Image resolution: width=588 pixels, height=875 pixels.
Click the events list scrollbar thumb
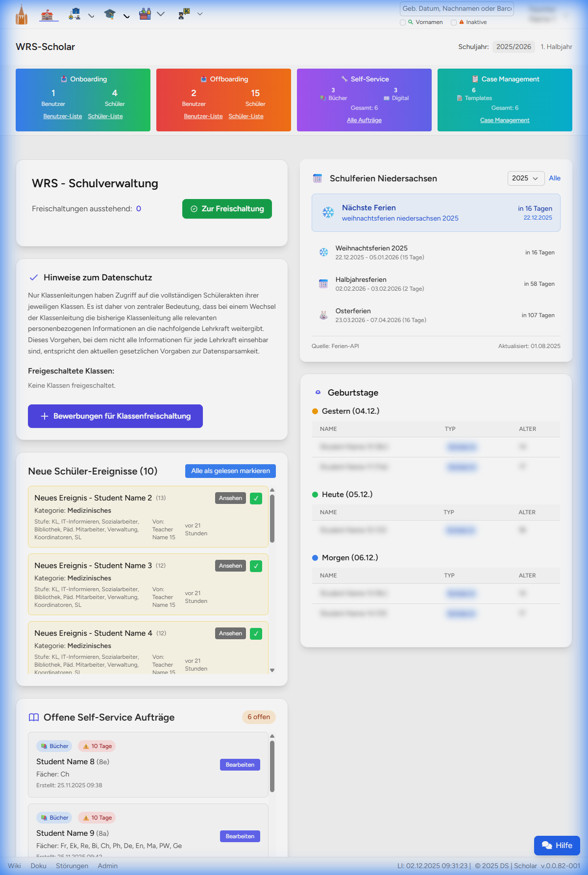272,518
